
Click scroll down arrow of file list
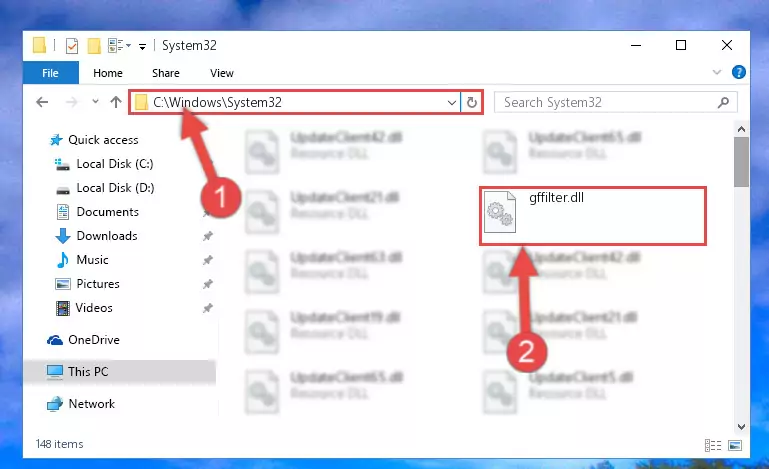pos(741,427)
